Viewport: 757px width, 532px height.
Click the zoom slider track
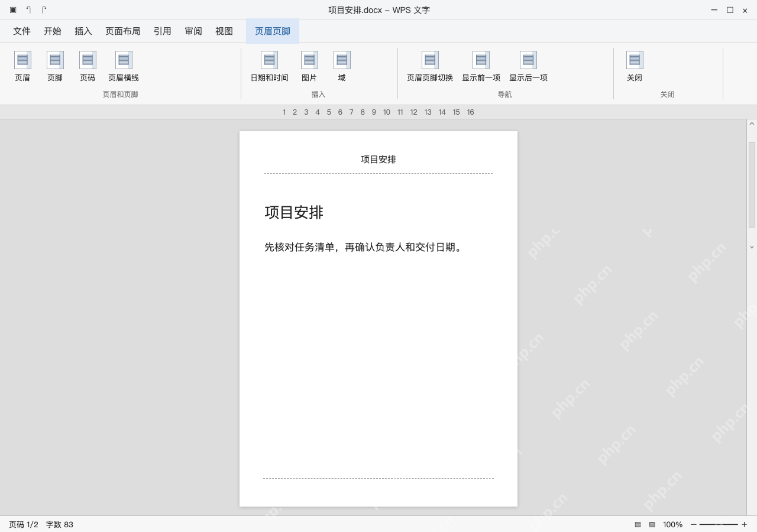click(x=719, y=524)
